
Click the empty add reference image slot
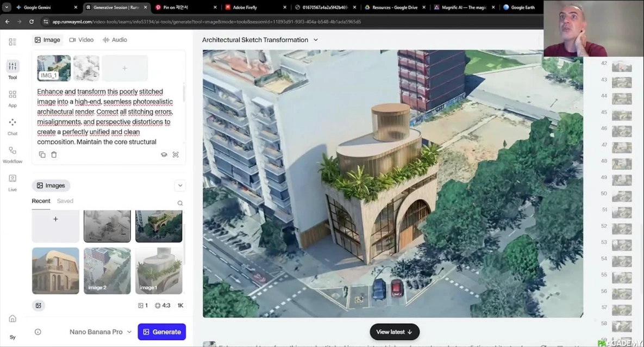[124, 69]
